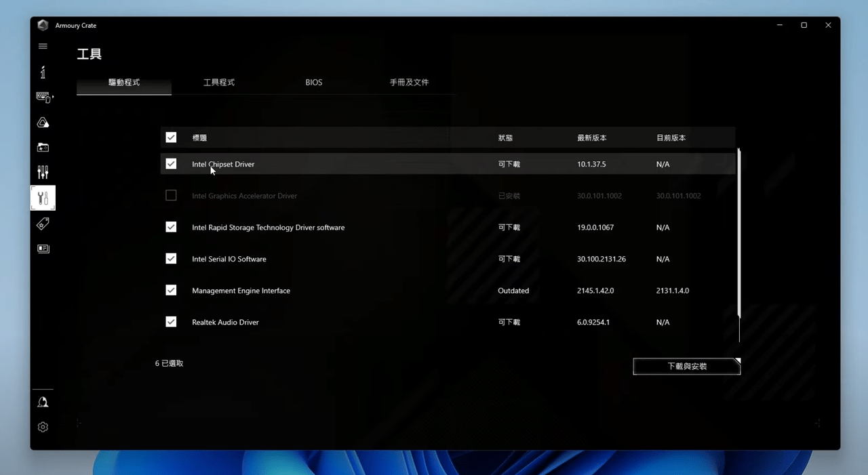
Task: Select Intel Graphics Accelerator Driver title
Action: click(245, 196)
